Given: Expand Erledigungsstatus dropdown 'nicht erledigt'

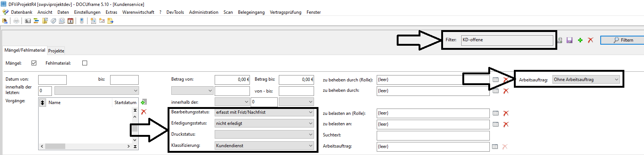Looking at the screenshot, I should (264, 123).
